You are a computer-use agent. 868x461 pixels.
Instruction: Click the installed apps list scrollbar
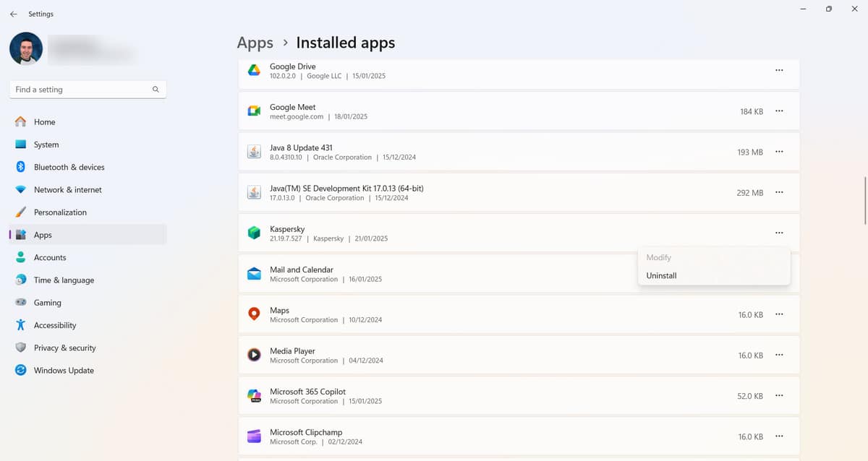tap(865, 201)
